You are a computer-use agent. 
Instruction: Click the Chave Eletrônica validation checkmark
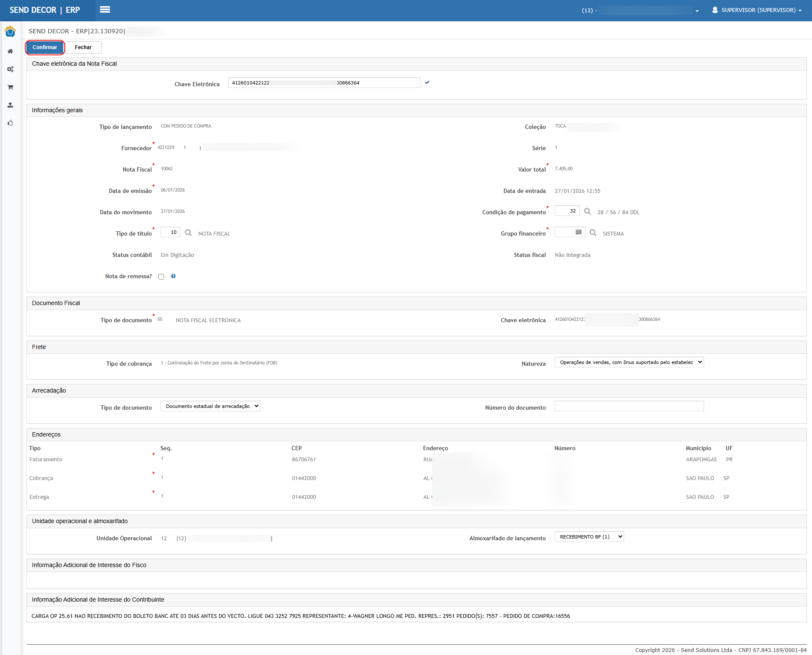pyautogui.click(x=427, y=82)
